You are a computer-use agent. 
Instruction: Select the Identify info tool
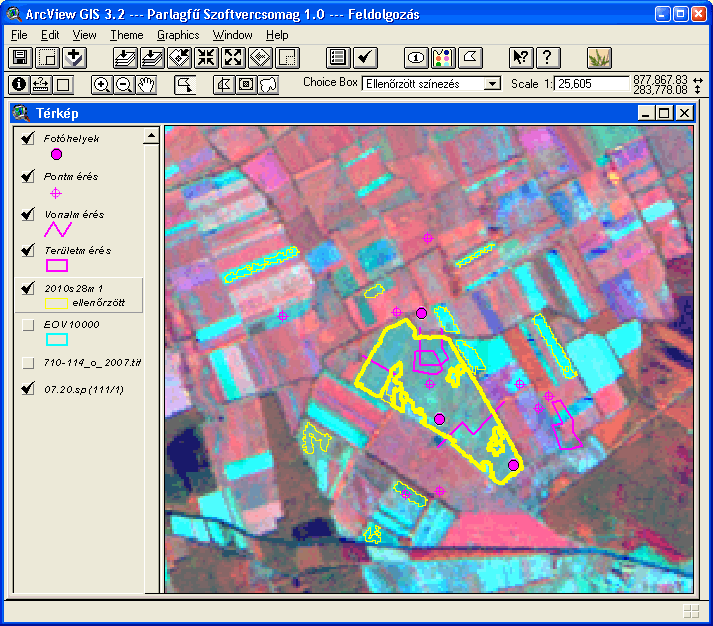click(18, 85)
